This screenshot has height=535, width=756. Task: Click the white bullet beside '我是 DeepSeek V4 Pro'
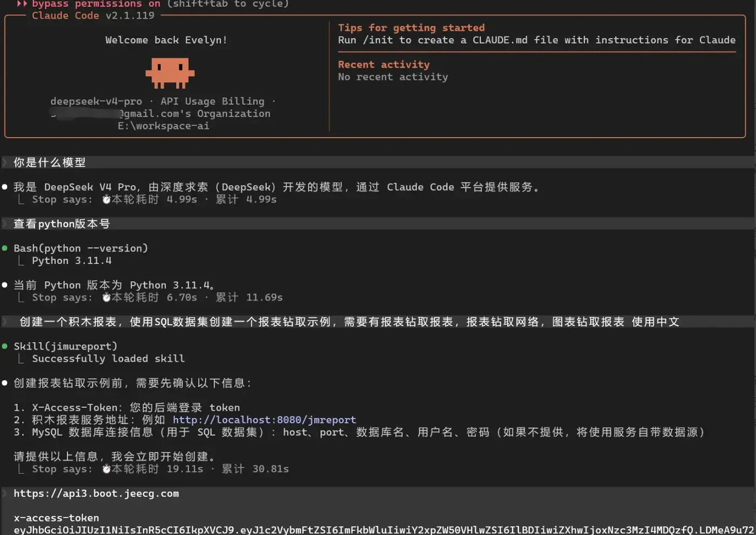(x=5, y=187)
